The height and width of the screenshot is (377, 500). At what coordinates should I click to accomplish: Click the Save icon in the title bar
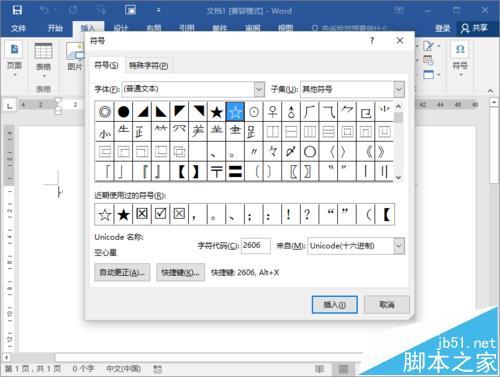pyautogui.click(x=17, y=10)
